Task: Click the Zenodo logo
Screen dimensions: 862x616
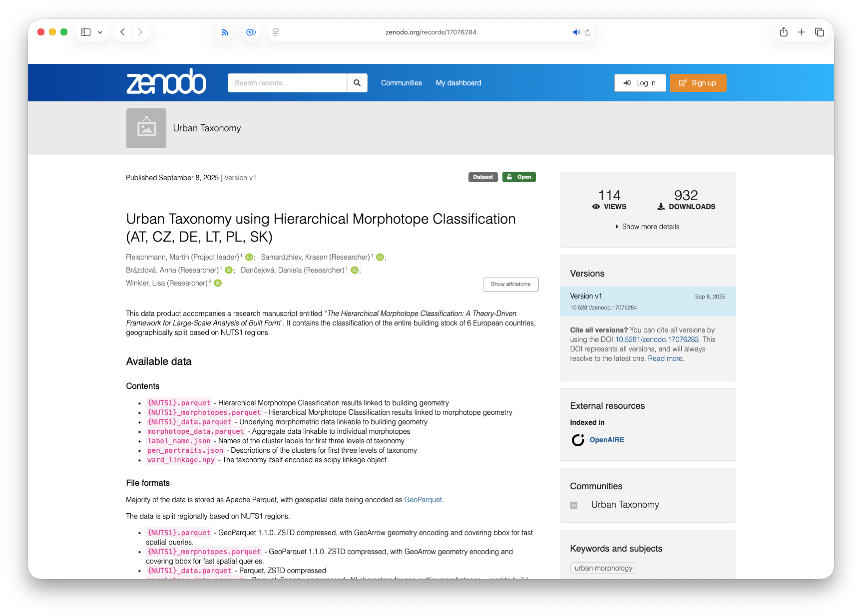Action: [x=166, y=82]
